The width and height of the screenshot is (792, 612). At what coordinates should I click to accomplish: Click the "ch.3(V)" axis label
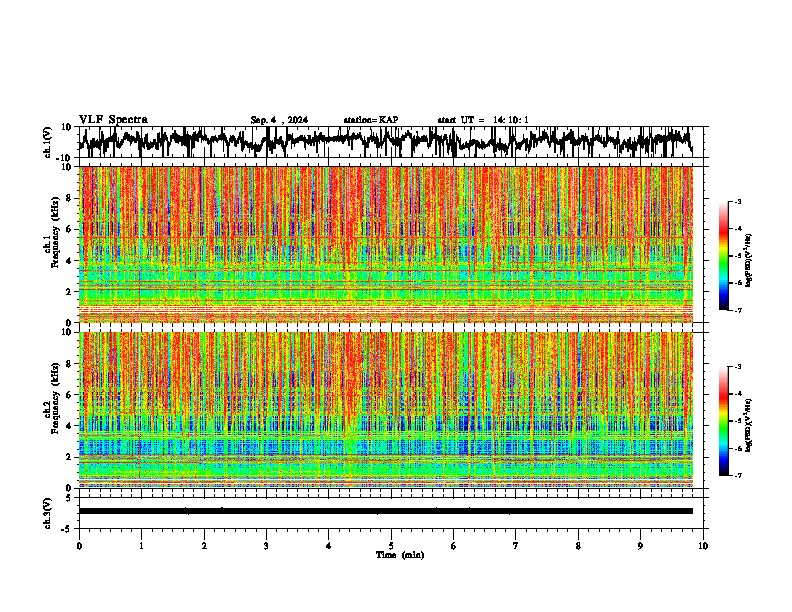point(48,513)
